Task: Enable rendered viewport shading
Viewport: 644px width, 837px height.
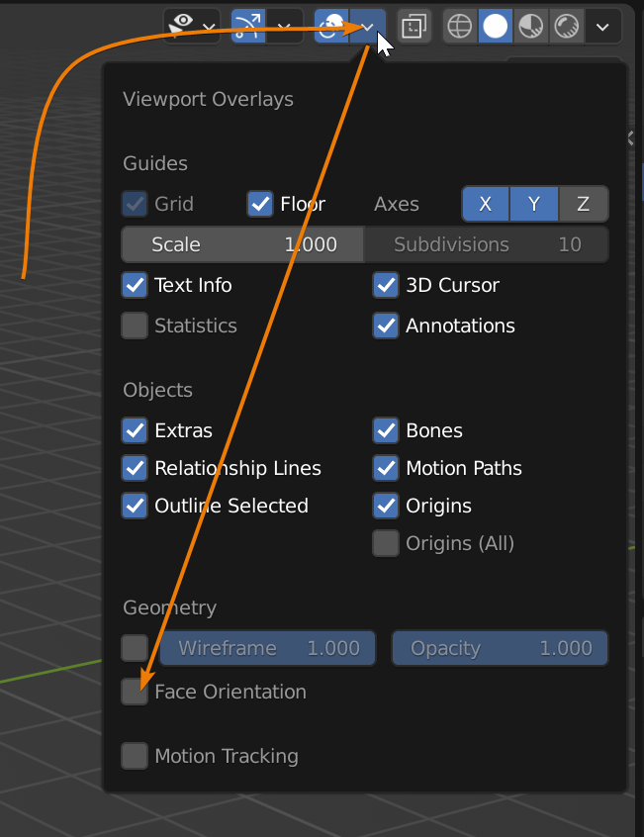Action: click(567, 26)
